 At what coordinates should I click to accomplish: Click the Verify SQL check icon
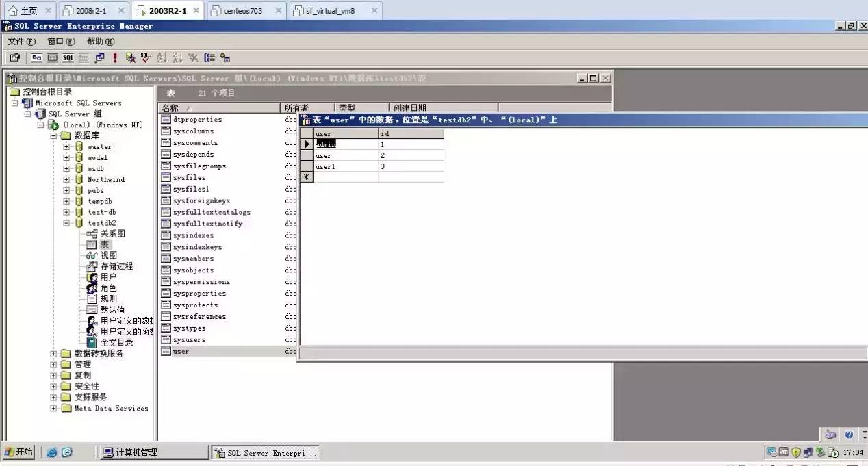point(146,57)
